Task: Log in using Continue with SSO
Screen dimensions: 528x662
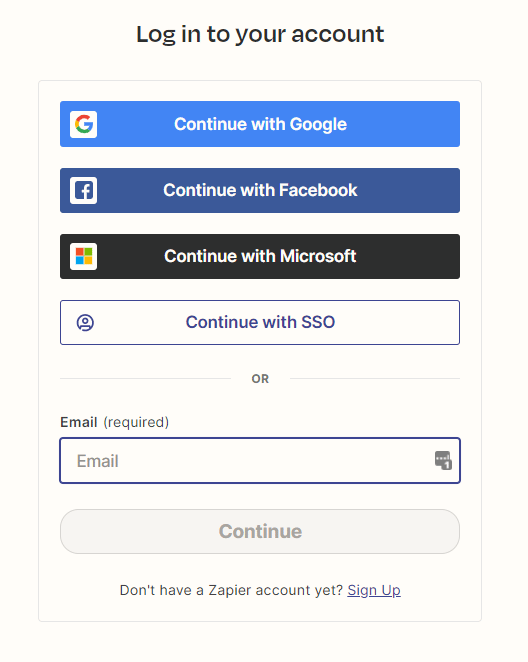Action: tap(260, 323)
